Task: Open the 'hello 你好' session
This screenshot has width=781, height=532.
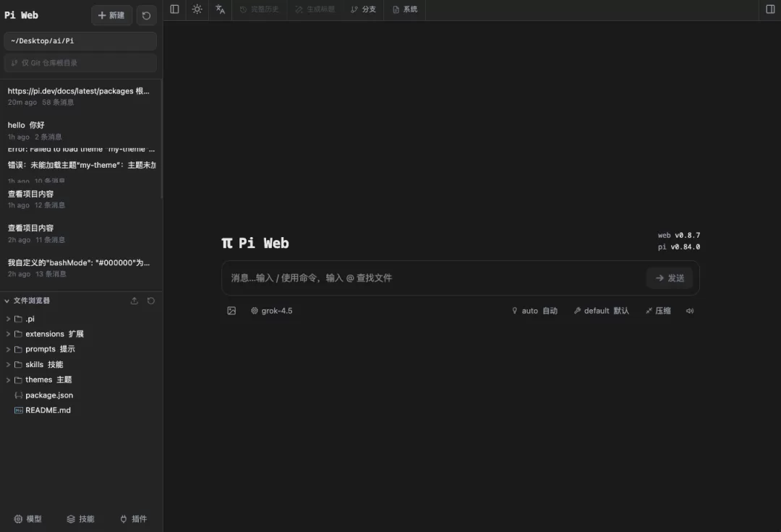Action: coord(80,130)
